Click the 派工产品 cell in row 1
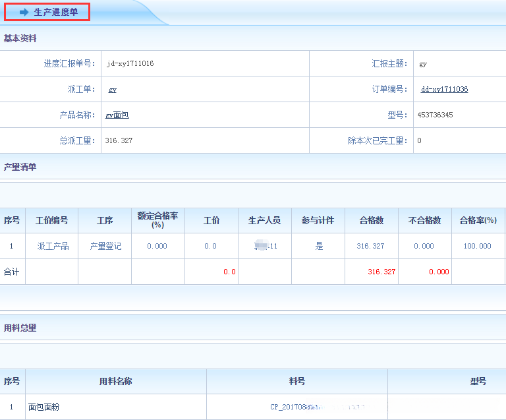The image size is (506, 420). [53, 246]
